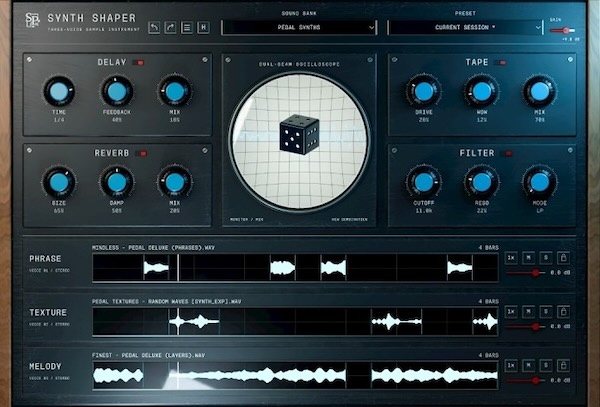Click the Melody waveform display
The image size is (600, 407).
[295, 376]
